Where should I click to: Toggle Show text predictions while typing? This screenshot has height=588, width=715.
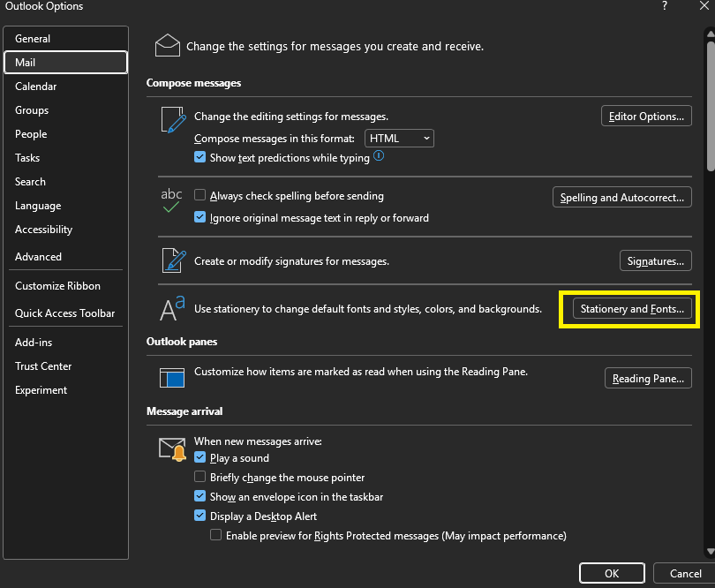199,157
